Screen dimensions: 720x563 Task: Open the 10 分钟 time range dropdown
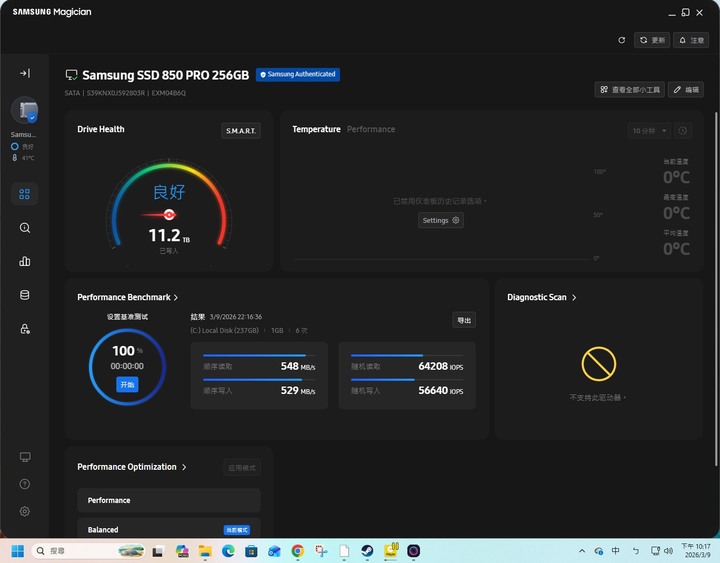click(649, 130)
